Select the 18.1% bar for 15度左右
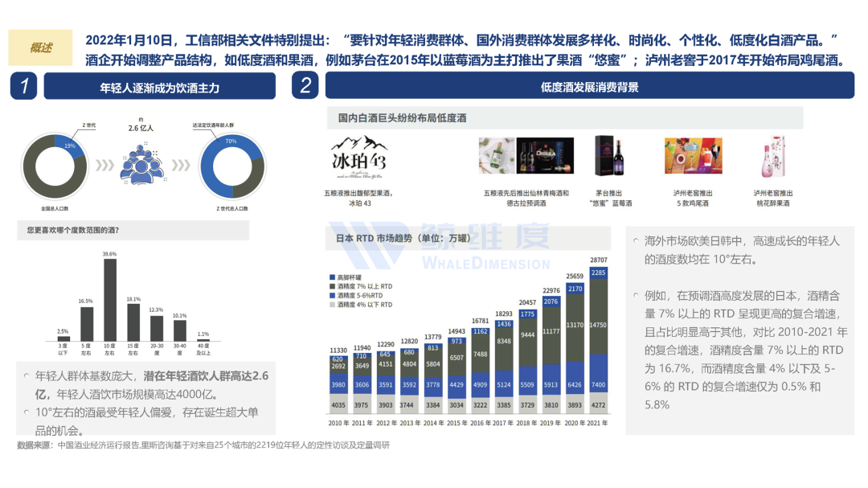This screenshot has width=868, height=488. (133, 322)
